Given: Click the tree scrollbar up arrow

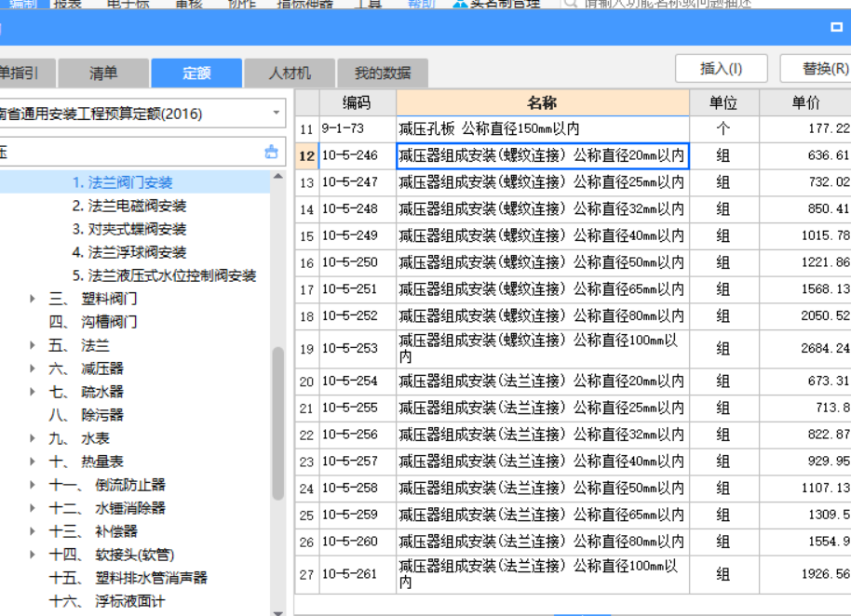Looking at the screenshot, I should [x=278, y=176].
